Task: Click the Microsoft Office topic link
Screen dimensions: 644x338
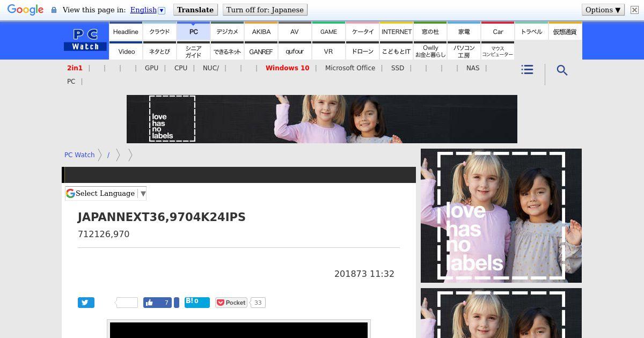Action: click(x=350, y=68)
